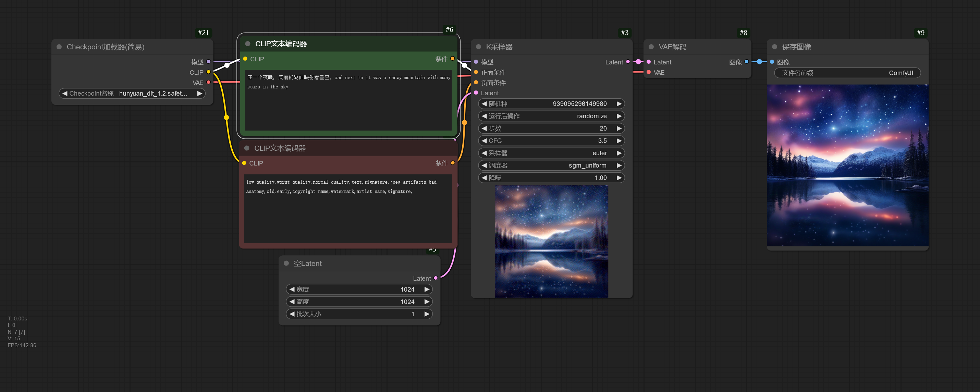Click the purple 模型 input socket on K采样器
980x392 pixels.
476,62
